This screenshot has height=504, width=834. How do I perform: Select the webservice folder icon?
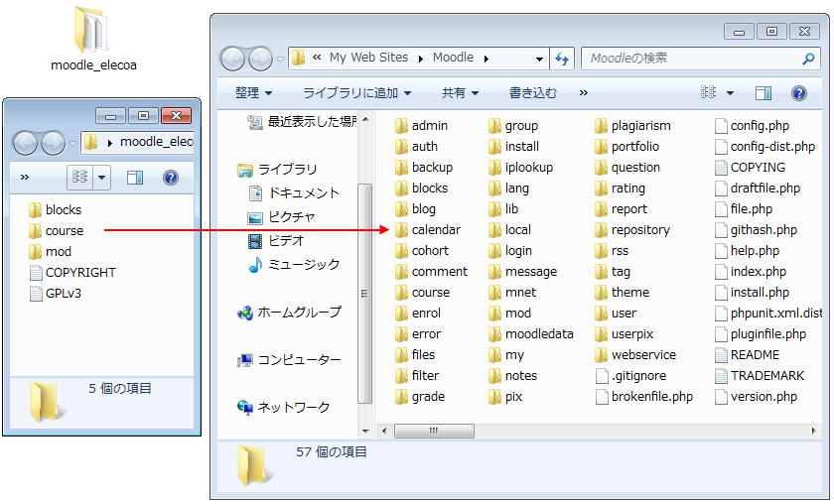[x=602, y=354]
